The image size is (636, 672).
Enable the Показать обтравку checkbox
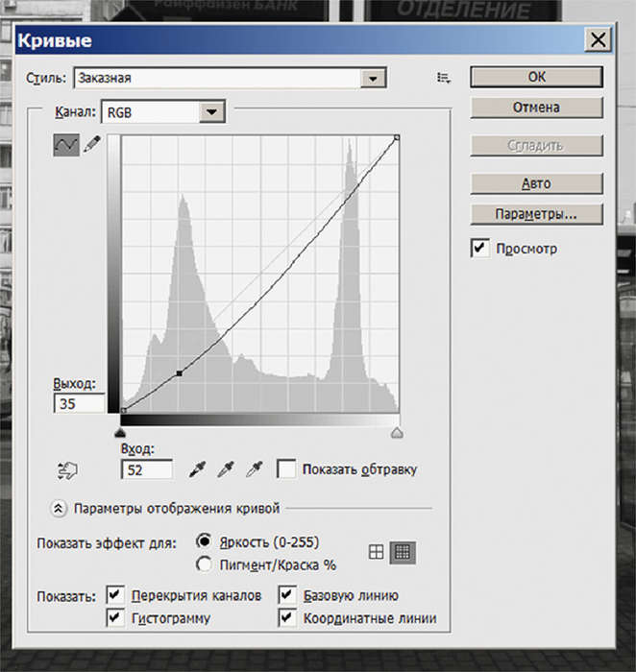point(285,469)
